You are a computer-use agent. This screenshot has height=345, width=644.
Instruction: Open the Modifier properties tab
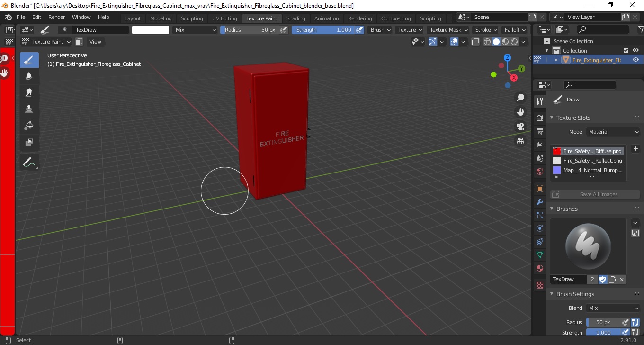[x=539, y=202]
